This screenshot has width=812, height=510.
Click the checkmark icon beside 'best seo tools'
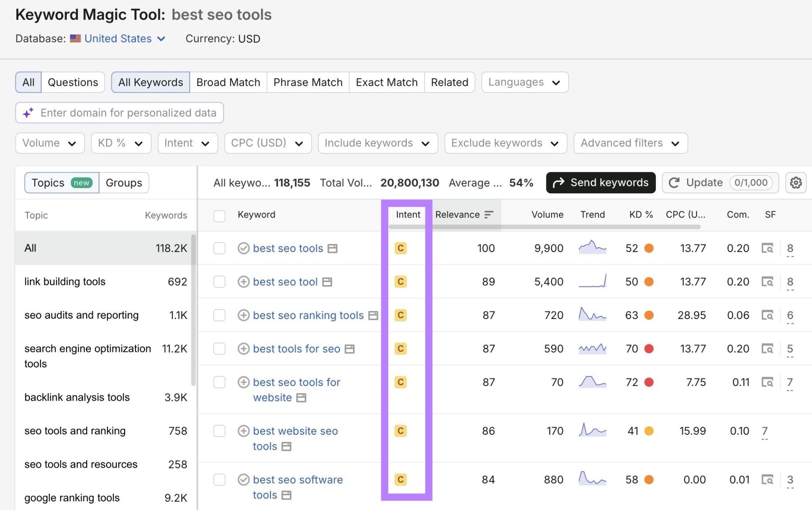pos(243,248)
